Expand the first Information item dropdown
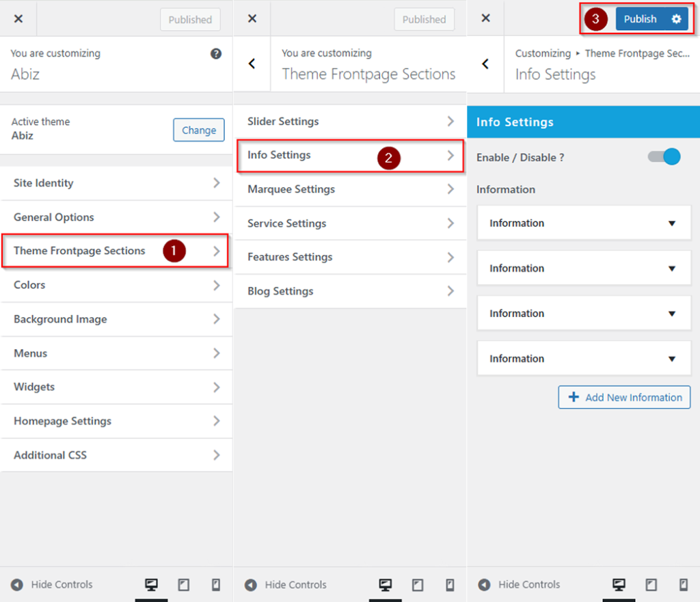Image resolution: width=700 pixels, height=602 pixels. click(671, 223)
